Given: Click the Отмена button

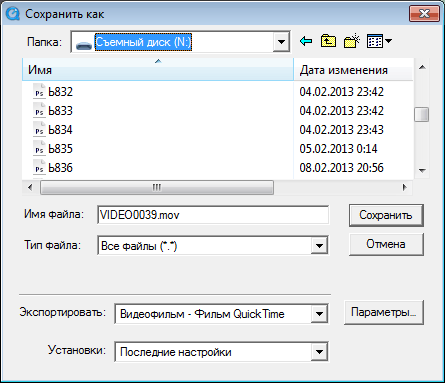Looking at the screenshot, I should coord(386,244).
